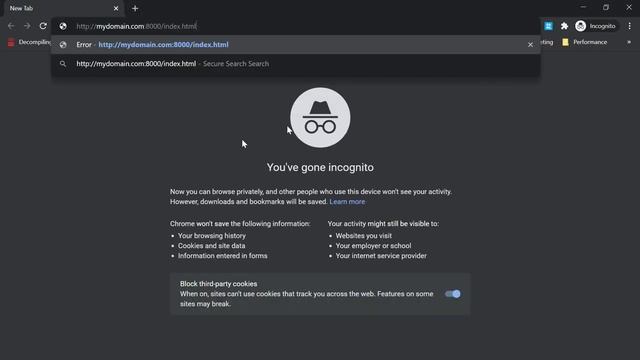Restore down the Chrome window
Screen dimensions: 640x360
click(606, 7)
